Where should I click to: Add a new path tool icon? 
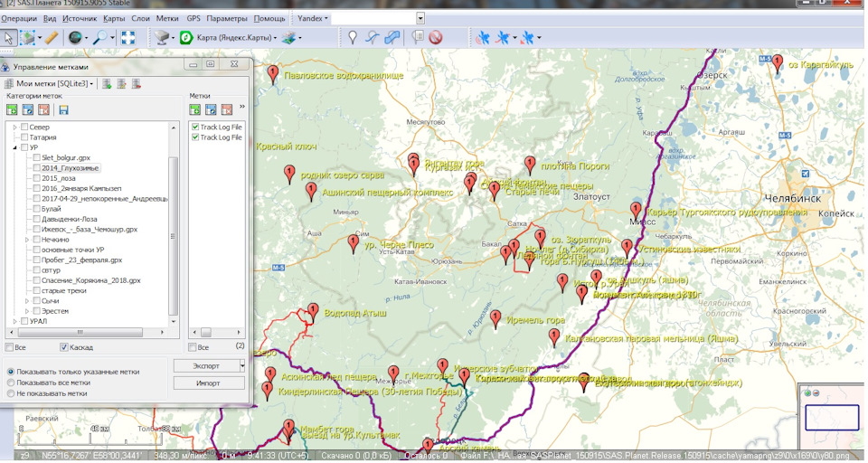coord(373,38)
